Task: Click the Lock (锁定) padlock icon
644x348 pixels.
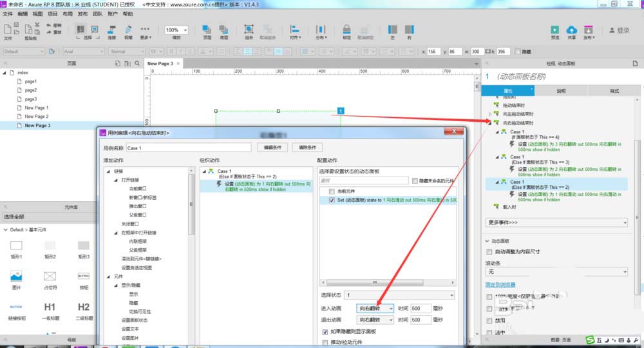Action: click(346, 29)
